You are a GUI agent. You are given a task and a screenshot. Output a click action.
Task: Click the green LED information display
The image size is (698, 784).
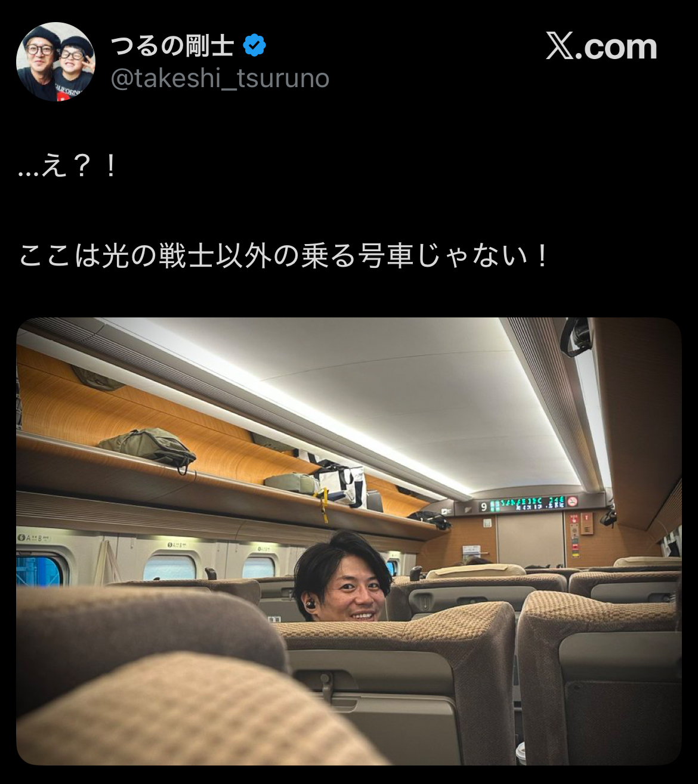point(527,504)
